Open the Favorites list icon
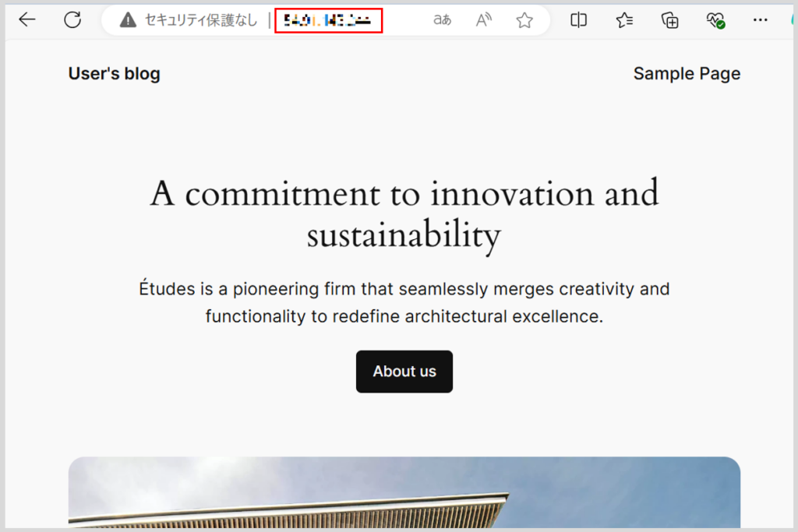Image resolution: width=798 pixels, height=532 pixels. 624,19
